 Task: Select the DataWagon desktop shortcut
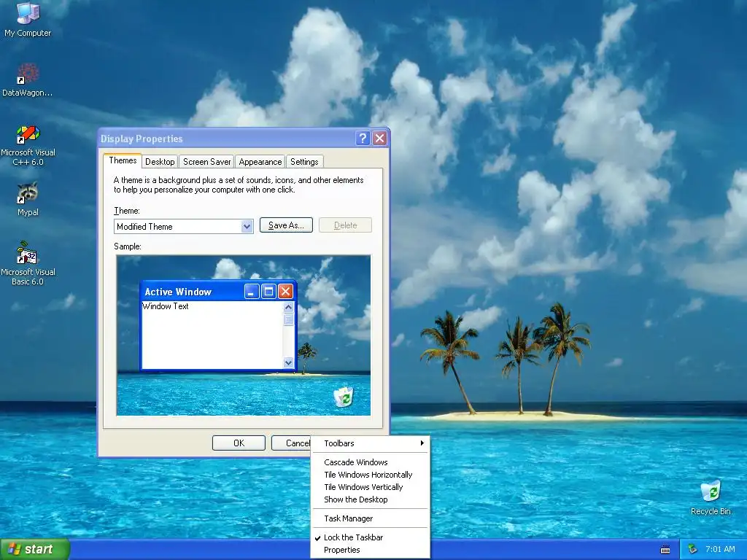coord(28,79)
